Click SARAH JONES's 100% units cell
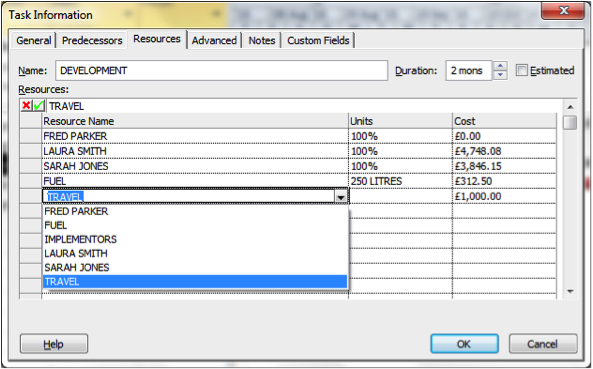593x369 pixels. click(x=401, y=166)
